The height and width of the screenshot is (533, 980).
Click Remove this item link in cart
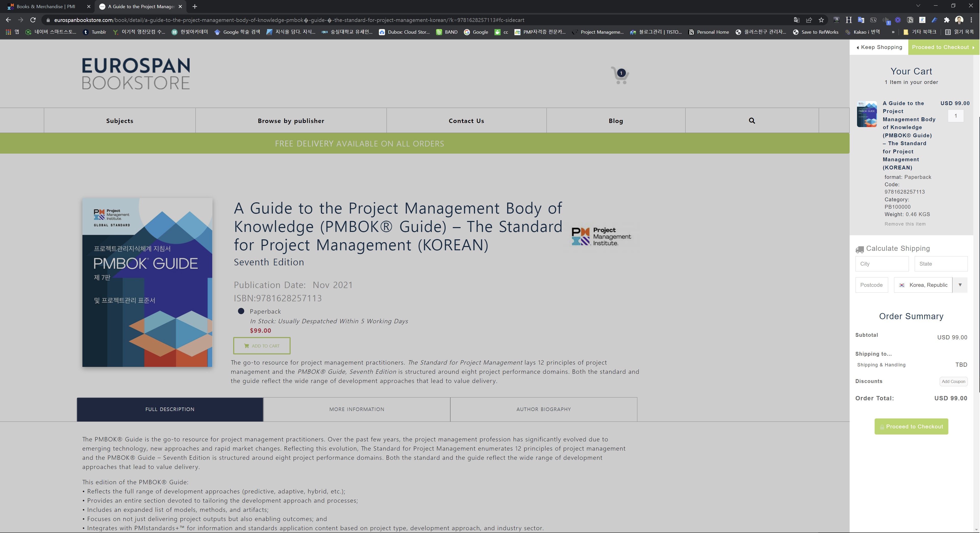coord(905,224)
